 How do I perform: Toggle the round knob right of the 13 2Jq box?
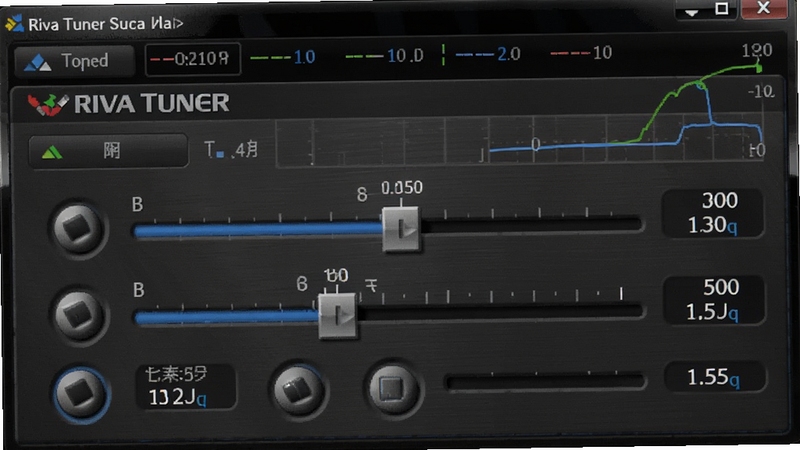(298, 390)
